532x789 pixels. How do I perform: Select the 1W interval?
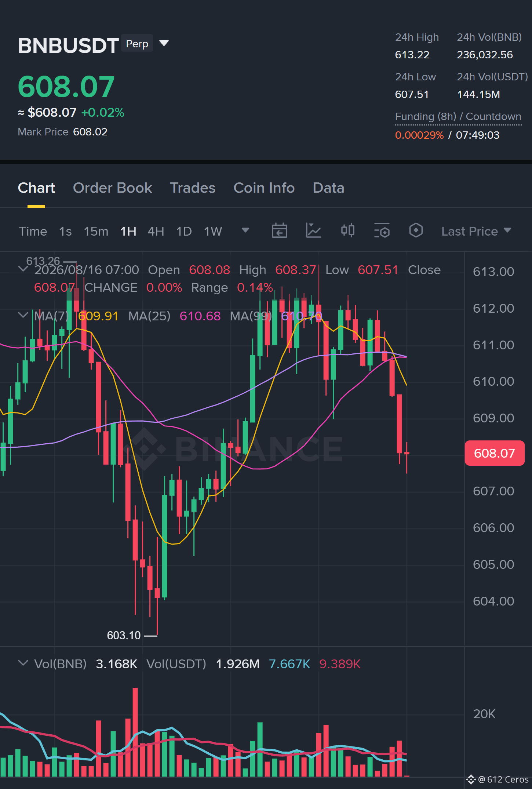click(x=213, y=231)
